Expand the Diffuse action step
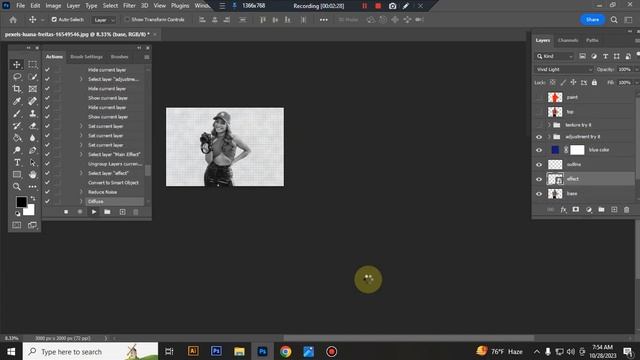 point(81,201)
